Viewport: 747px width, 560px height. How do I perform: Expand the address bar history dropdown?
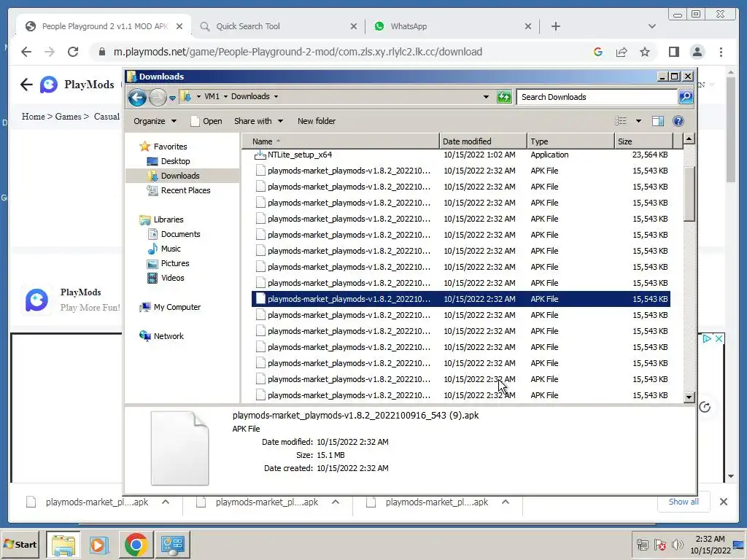(x=486, y=97)
